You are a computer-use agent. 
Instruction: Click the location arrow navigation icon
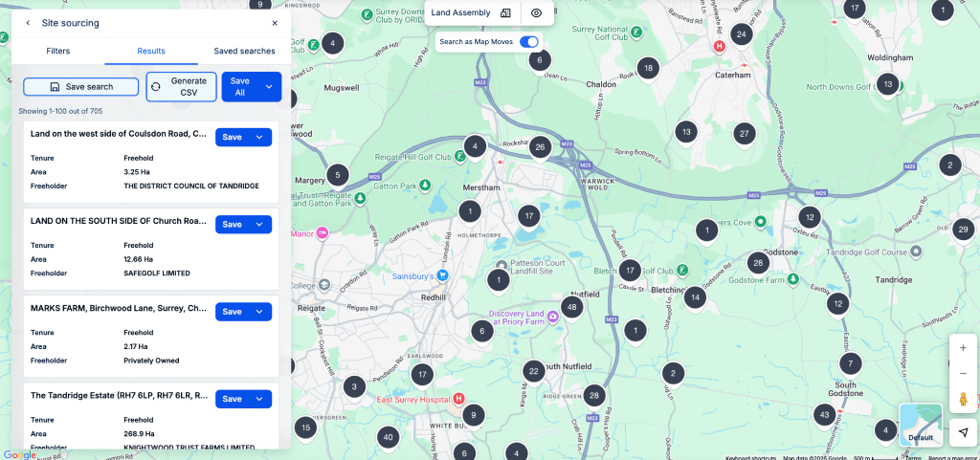964,433
